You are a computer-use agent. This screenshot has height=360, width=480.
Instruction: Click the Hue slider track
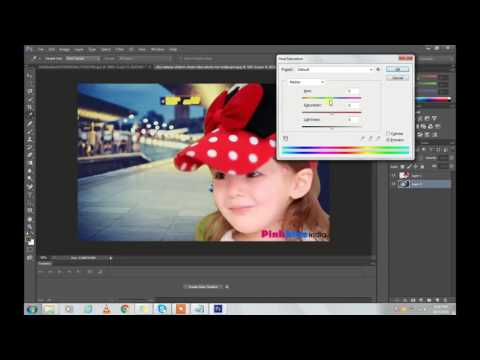pyautogui.click(x=331, y=98)
